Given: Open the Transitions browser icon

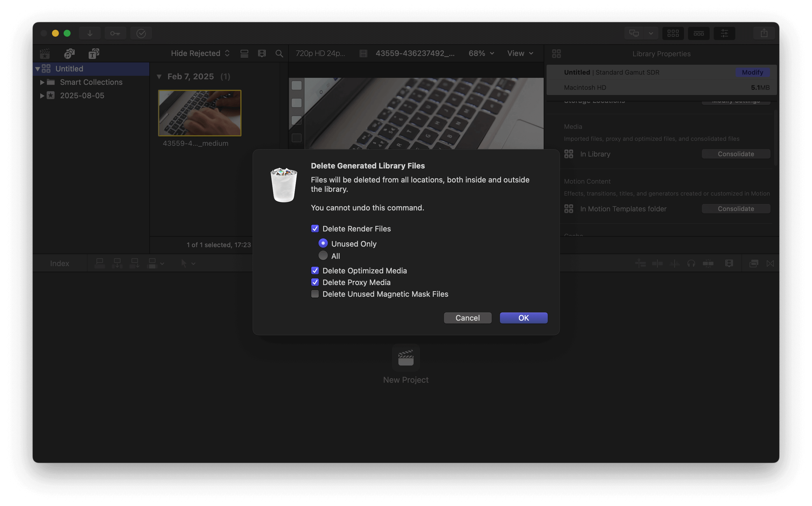Looking at the screenshot, I should tap(770, 263).
